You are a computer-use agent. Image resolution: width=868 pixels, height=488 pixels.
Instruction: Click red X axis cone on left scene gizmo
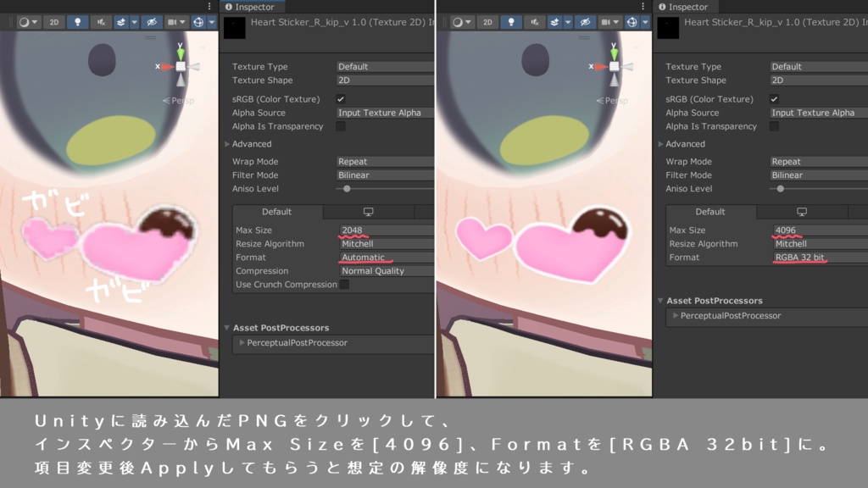click(167, 66)
